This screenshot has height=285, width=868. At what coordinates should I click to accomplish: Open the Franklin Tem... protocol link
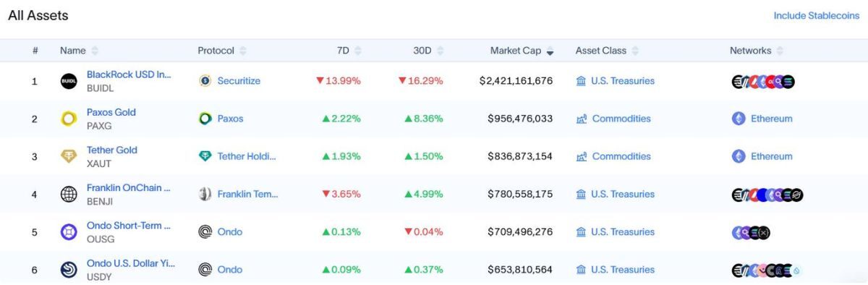coord(247,194)
